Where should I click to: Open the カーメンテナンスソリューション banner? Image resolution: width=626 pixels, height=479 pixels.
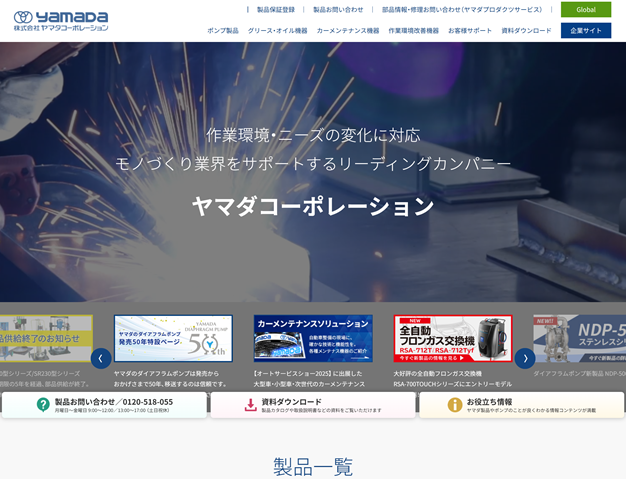pos(313,338)
